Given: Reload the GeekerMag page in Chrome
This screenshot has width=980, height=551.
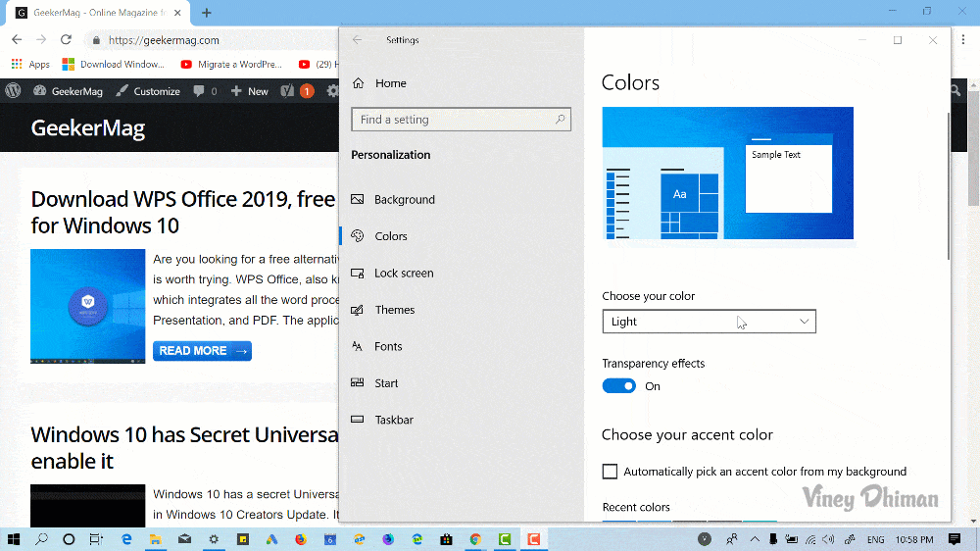Looking at the screenshot, I should (x=66, y=39).
